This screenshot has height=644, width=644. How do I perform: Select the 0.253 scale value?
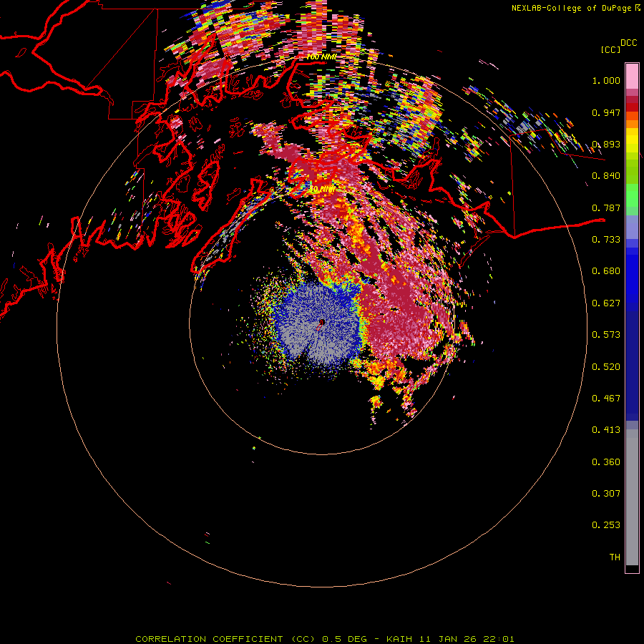point(606,525)
